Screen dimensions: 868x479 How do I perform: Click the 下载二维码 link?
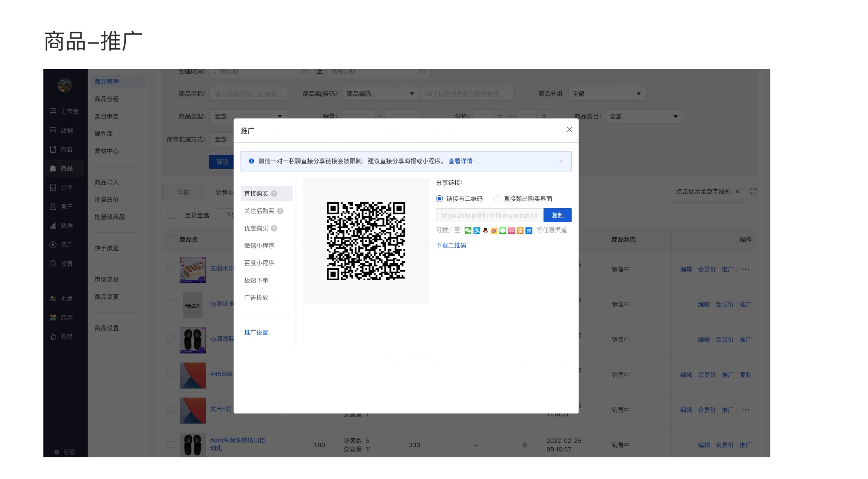tap(451, 245)
